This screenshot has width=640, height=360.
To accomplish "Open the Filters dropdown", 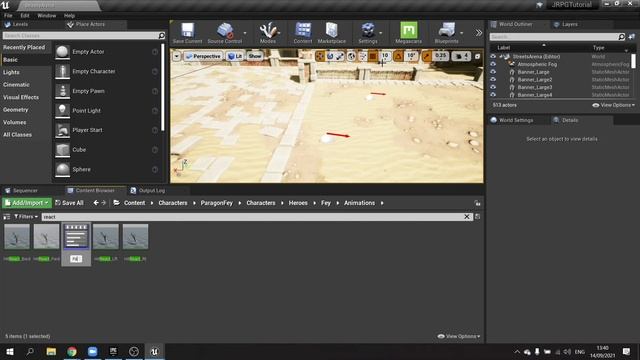I will click(x=26, y=217).
